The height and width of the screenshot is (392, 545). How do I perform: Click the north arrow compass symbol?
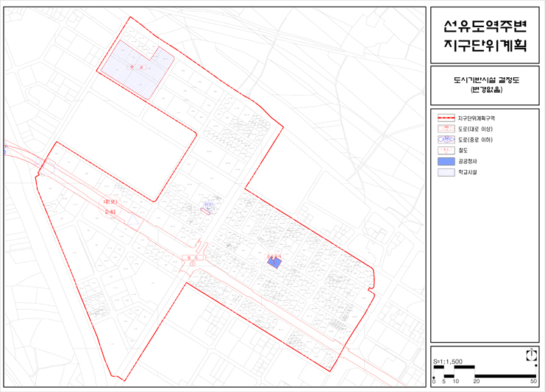click(532, 354)
